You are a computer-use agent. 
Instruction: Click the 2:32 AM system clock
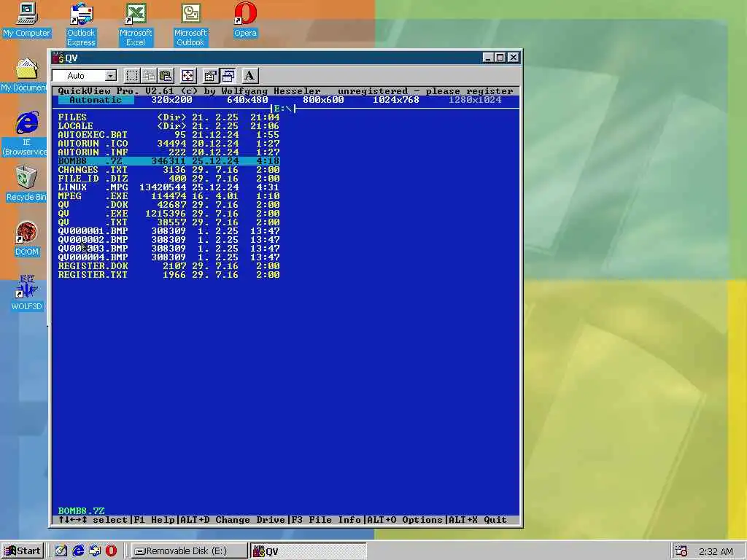(716, 551)
